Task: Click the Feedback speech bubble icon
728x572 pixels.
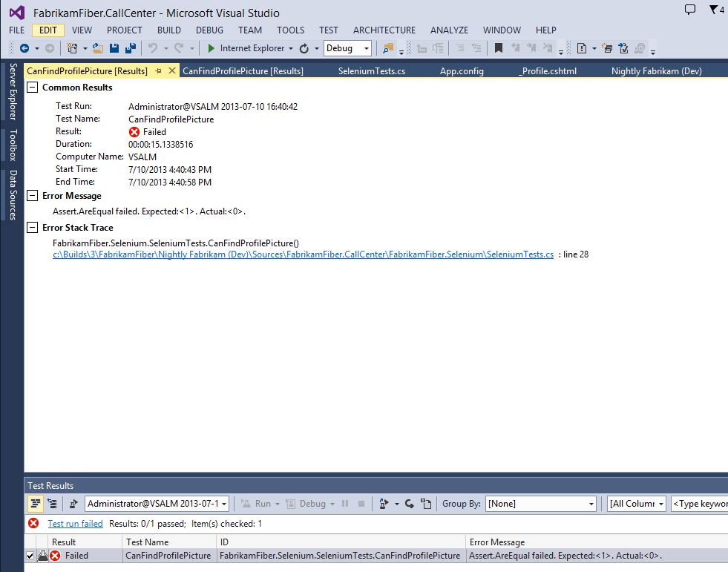Action: click(x=690, y=10)
